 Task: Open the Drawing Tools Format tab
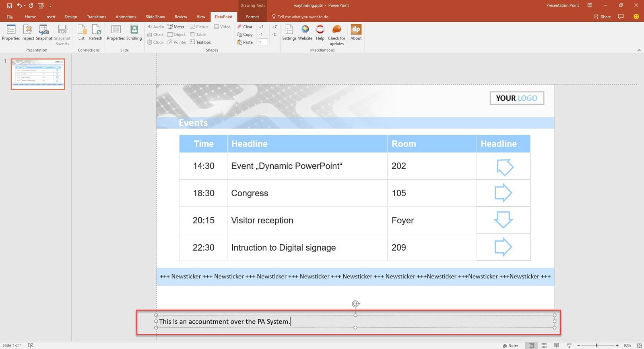[x=252, y=17]
